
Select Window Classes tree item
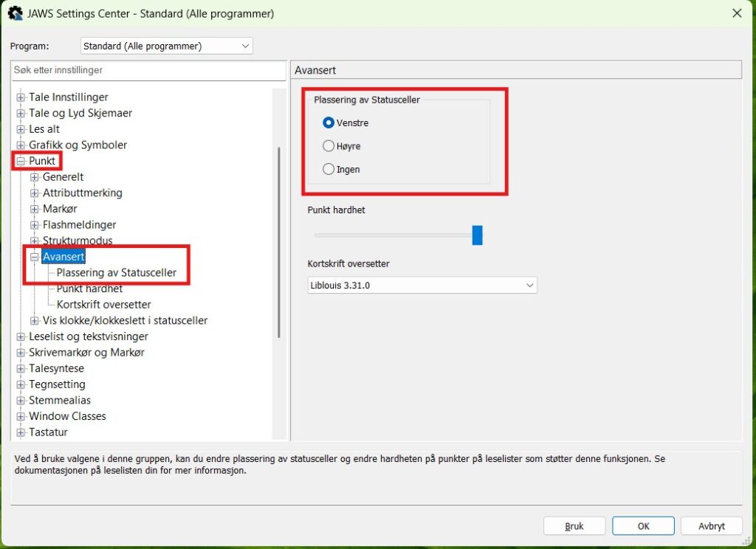coord(67,416)
